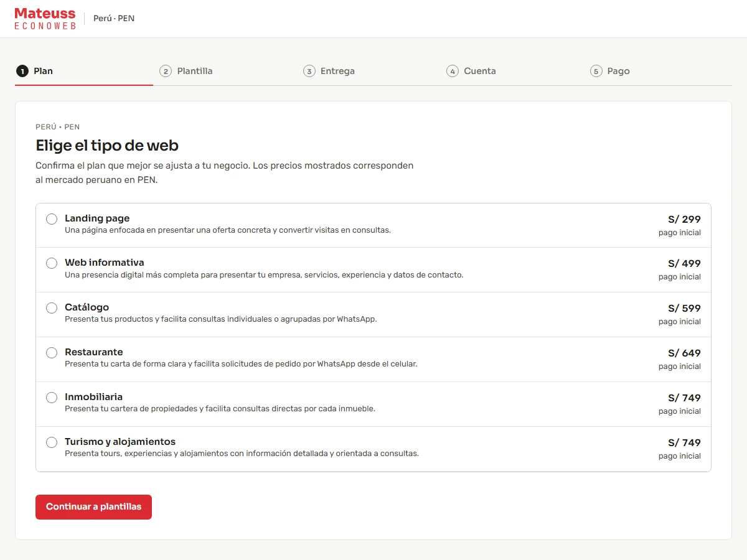Screen dimensions: 747x560
Task: Click the Landing page description text
Action: pos(228,230)
